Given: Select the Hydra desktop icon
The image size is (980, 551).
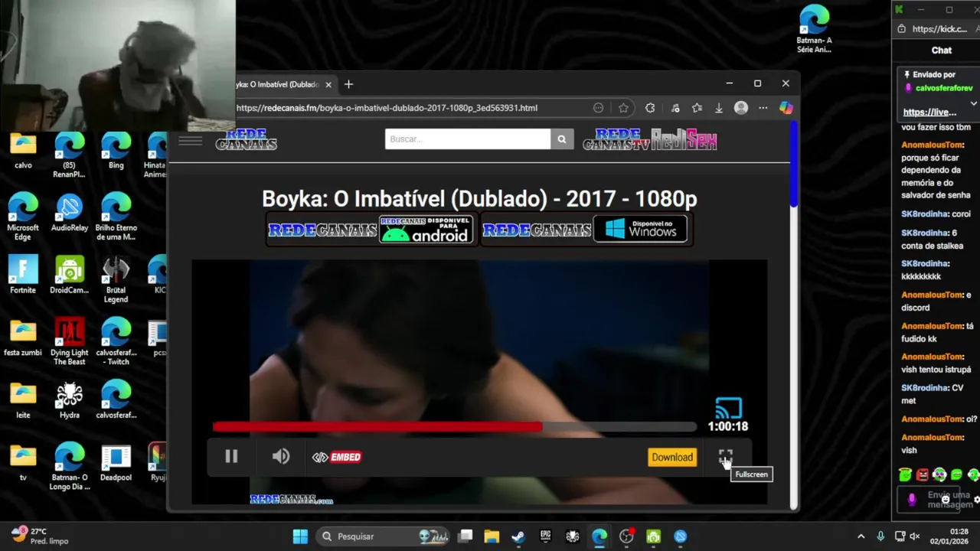Looking at the screenshot, I should click(x=70, y=399).
